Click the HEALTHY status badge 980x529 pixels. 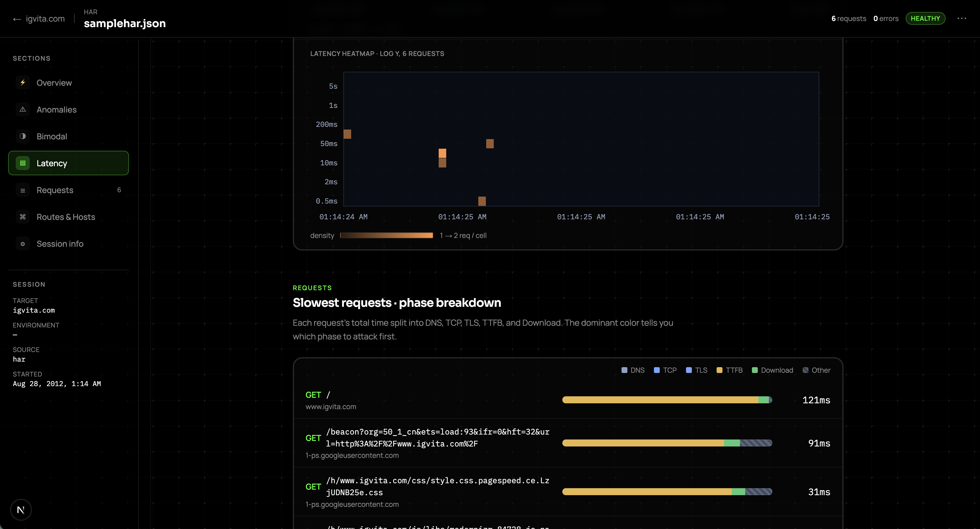(x=925, y=18)
